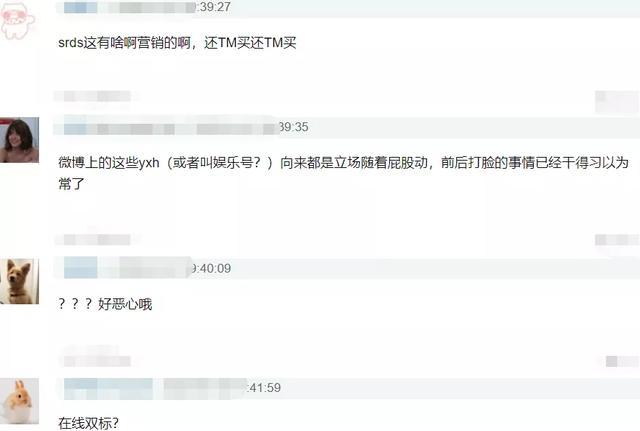The width and height of the screenshot is (640, 431).
Task: Click the 39:35 timestamp
Action: (x=294, y=127)
